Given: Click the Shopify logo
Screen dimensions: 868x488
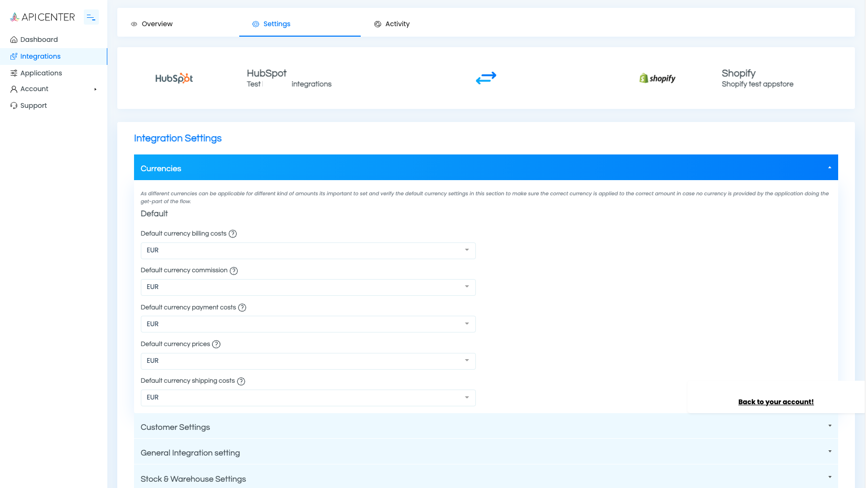Looking at the screenshot, I should (x=657, y=78).
